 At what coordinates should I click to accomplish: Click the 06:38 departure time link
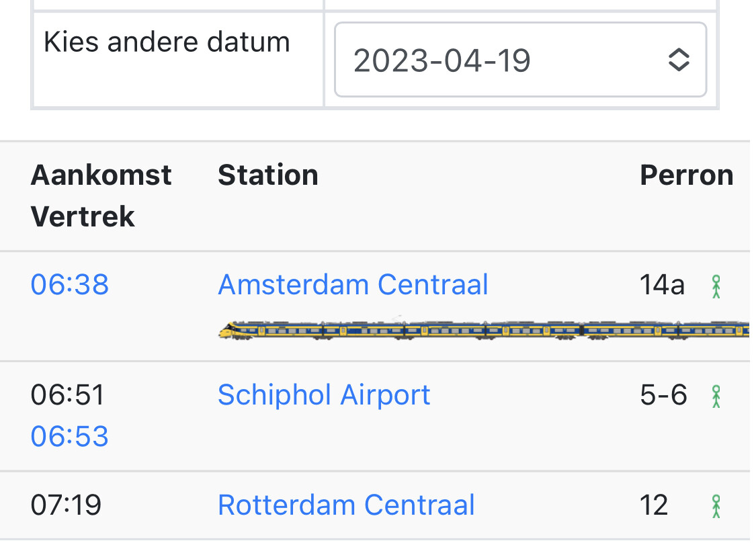[x=70, y=285]
